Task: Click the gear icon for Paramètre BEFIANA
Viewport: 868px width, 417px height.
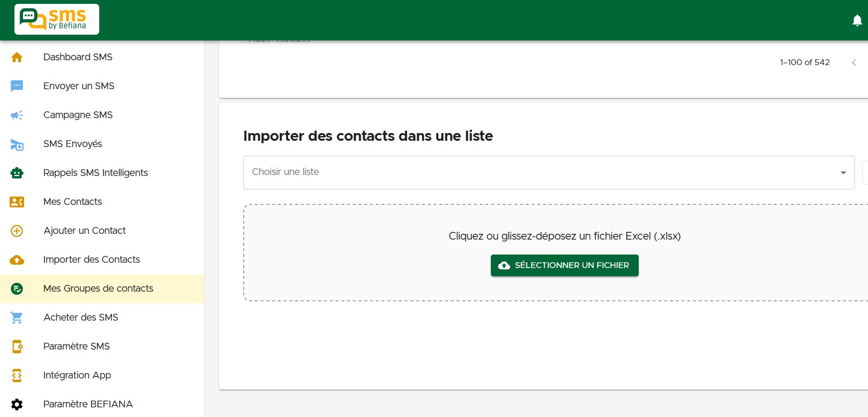Action: [x=17, y=404]
